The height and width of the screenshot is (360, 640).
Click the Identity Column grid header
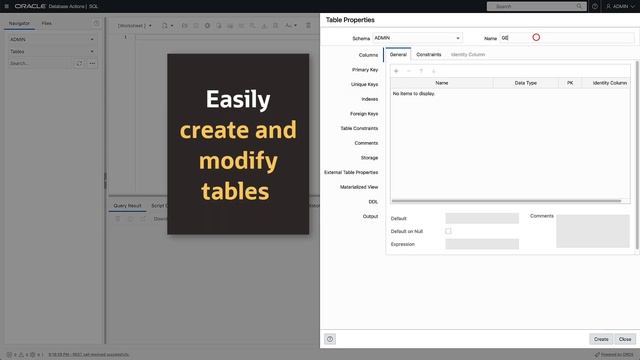606,83
